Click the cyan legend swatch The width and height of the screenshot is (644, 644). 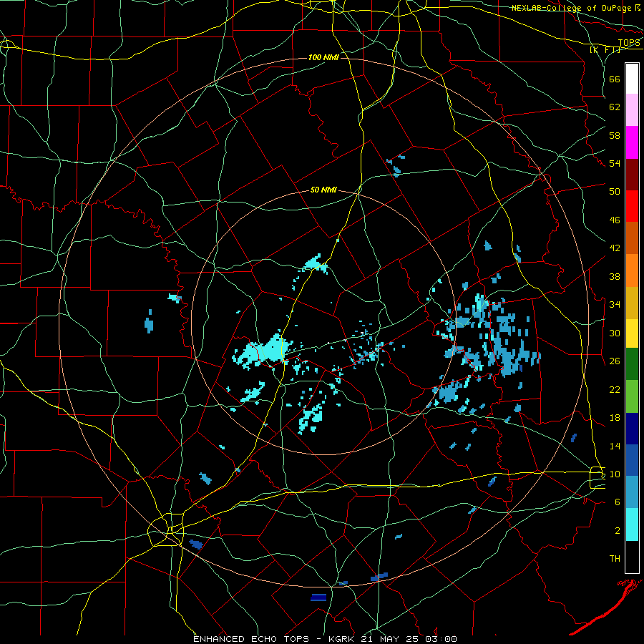coord(632,525)
